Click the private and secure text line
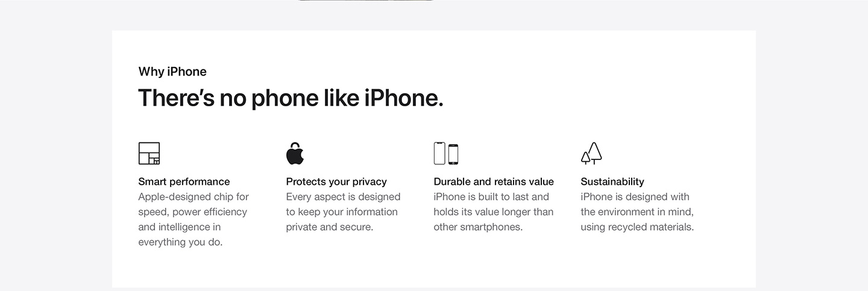 [330, 227]
